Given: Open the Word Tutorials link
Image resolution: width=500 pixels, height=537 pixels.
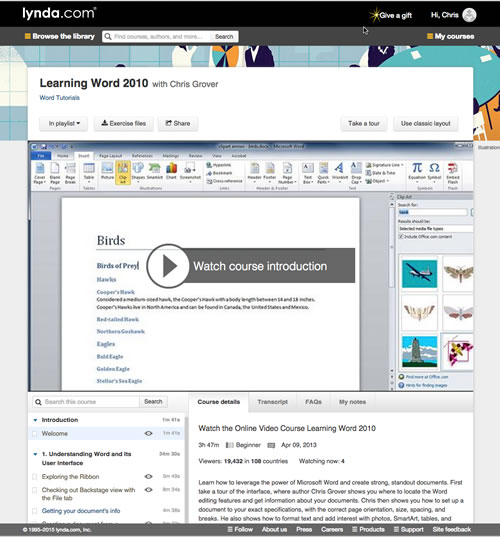Looking at the screenshot, I should (x=60, y=98).
